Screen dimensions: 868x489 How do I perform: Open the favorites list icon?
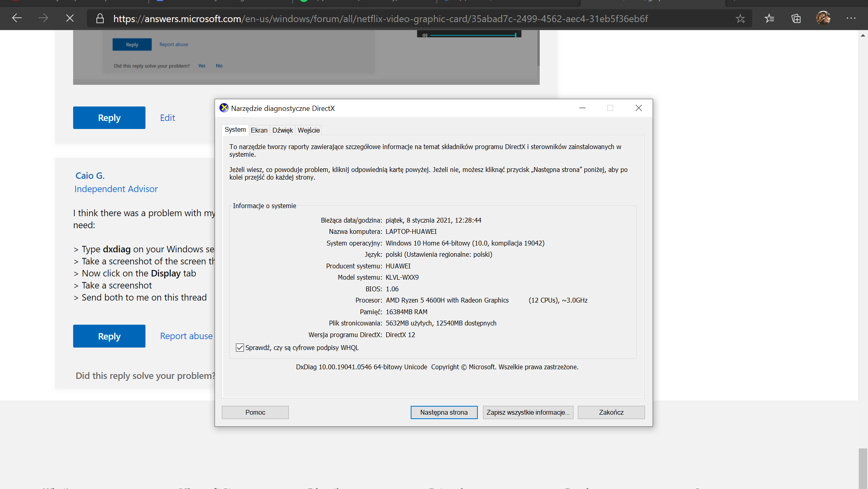(x=769, y=18)
